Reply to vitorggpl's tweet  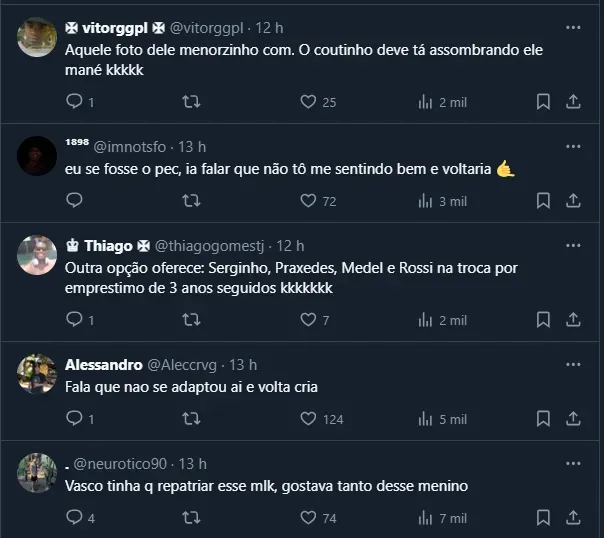(x=73, y=101)
